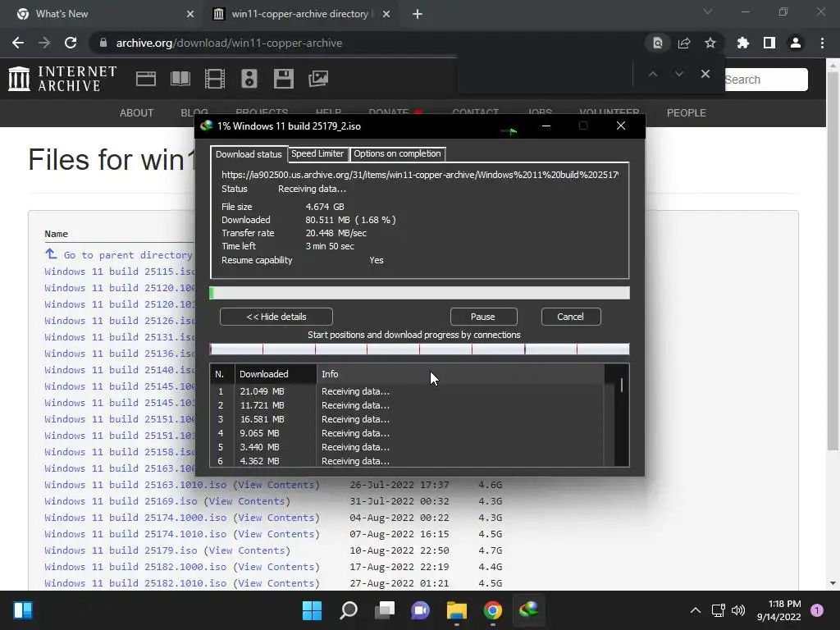The image size is (840, 630).
Task: Open Internet Download Manager taskbar icon
Action: (529, 610)
